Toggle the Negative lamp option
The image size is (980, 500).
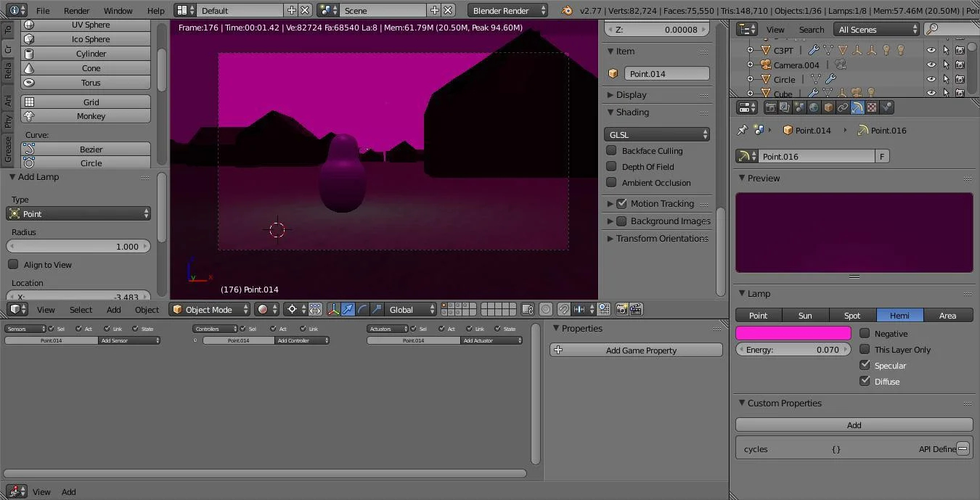click(x=865, y=333)
